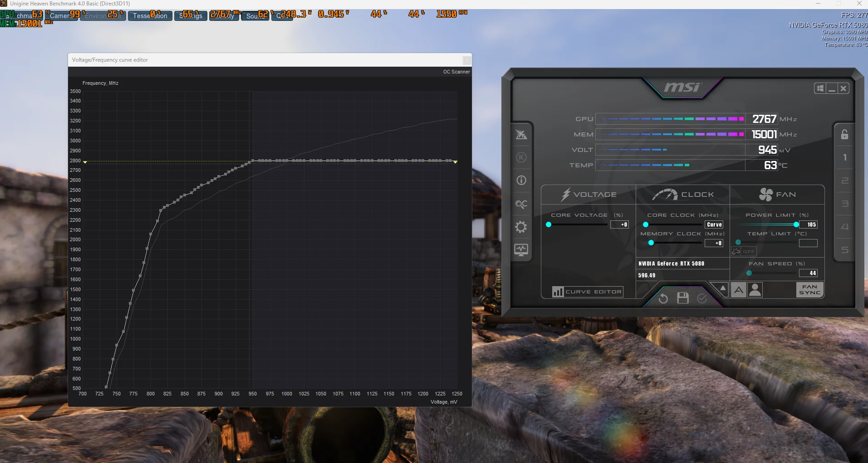Click the Memory Clock value field
868x463 pixels.
point(714,243)
